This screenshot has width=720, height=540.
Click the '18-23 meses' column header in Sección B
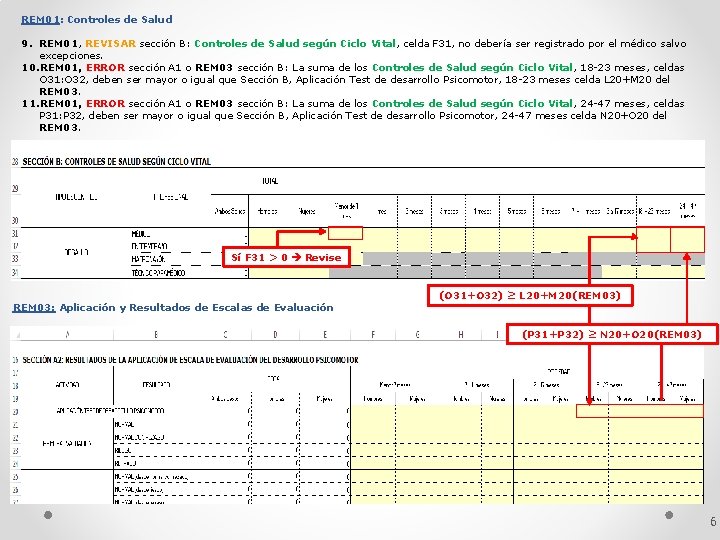654,212
